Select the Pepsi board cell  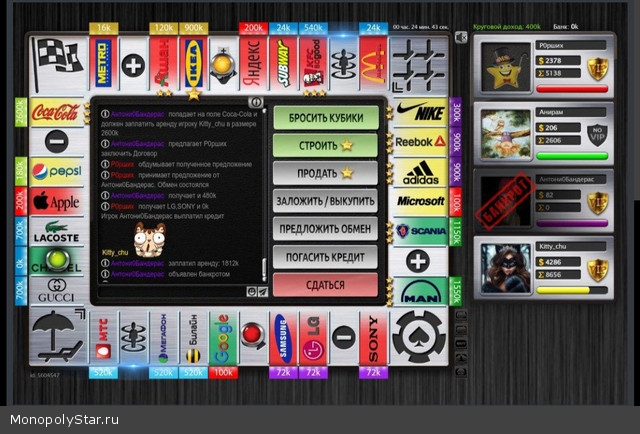click(x=56, y=171)
